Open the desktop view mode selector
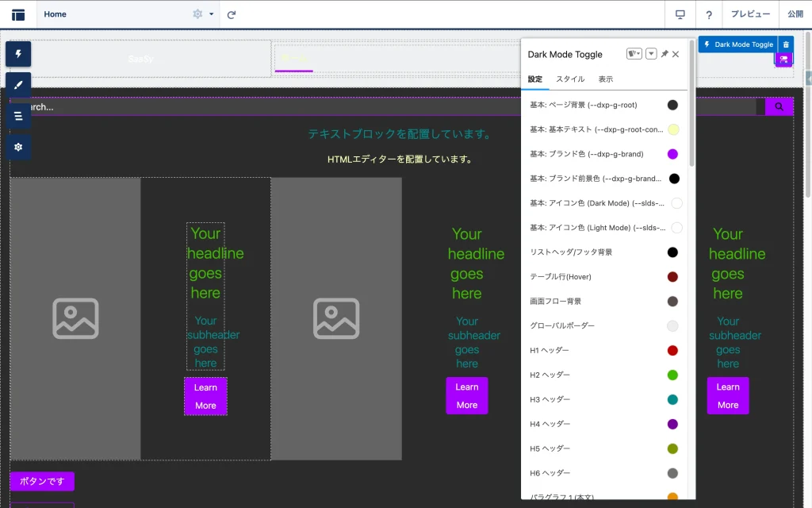 pyautogui.click(x=680, y=14)
